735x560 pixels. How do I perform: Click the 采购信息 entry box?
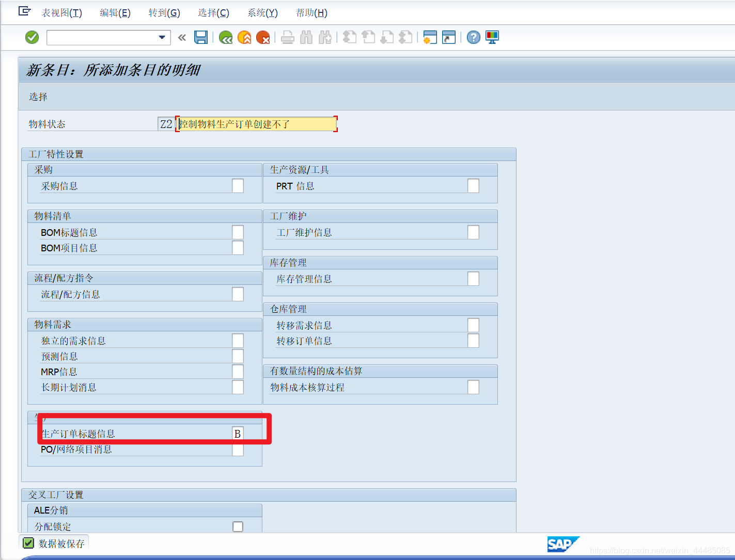pos(238,186)
